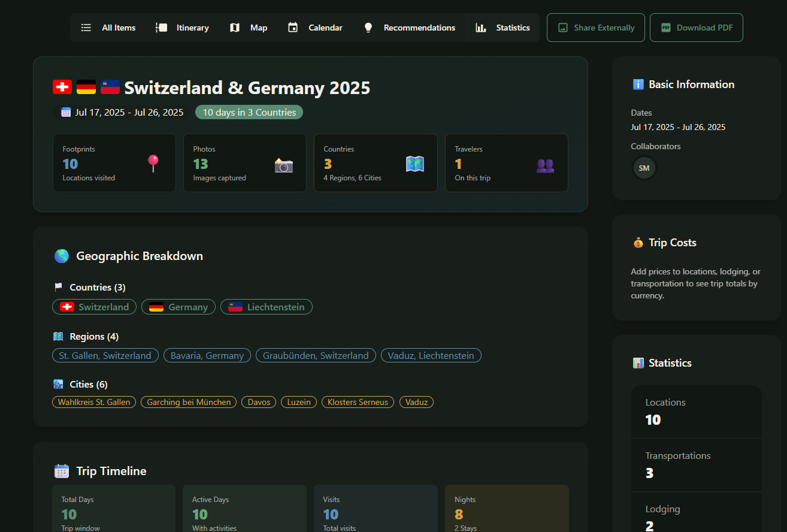
Task: Click the globe icon beside Geographic Breakdown
Action: point(62,256)
